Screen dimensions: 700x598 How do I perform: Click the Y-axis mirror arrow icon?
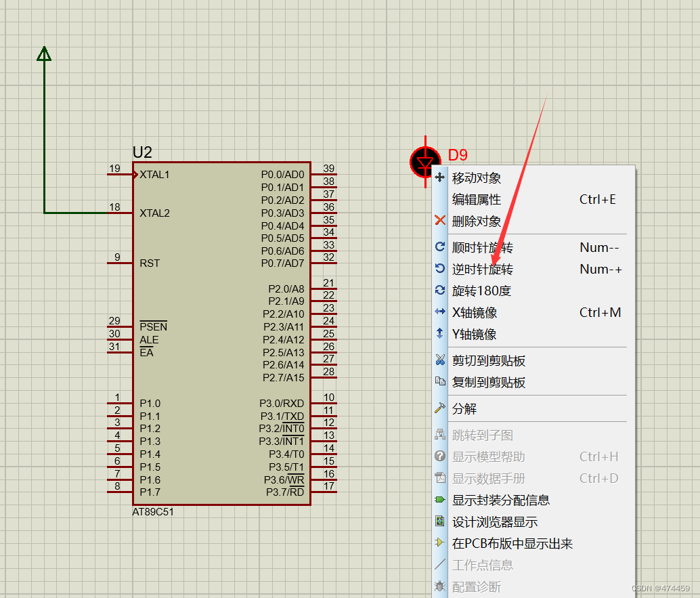coord(439,334)
